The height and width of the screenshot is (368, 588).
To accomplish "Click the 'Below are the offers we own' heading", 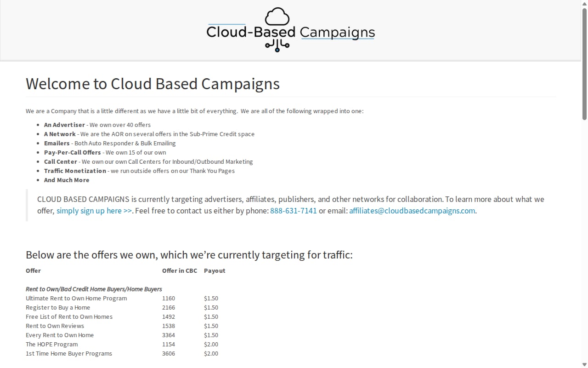I will tap(189, 255).
